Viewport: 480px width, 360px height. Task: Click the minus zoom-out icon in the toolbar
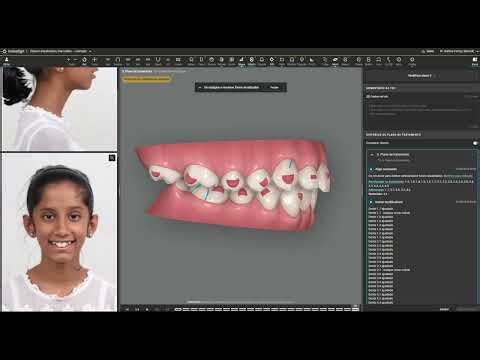(76, 60)
